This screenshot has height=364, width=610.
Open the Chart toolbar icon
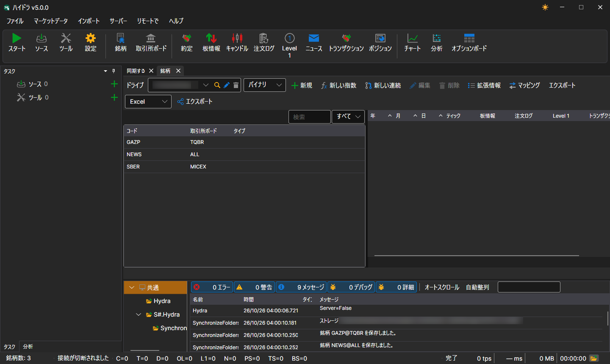click(x=412, y=38)
